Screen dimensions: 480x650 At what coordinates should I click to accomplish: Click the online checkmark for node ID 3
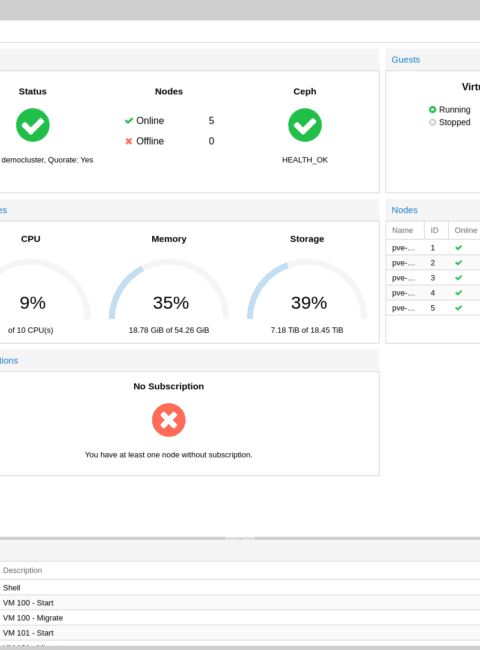[x=458, y=278]
